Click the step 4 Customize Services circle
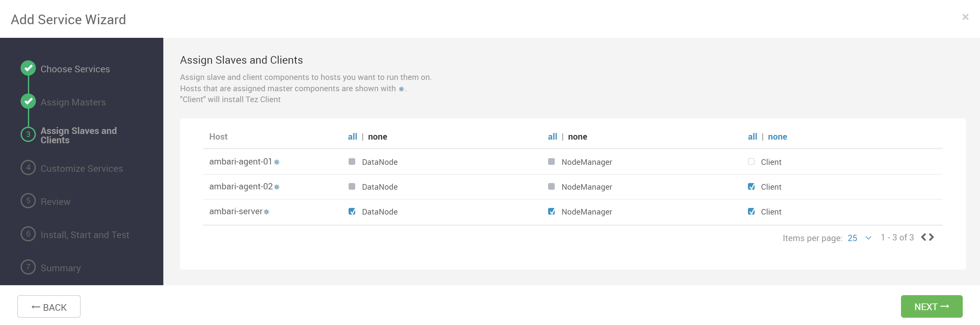Screen dimensions: 980x325 coord(28,167)
